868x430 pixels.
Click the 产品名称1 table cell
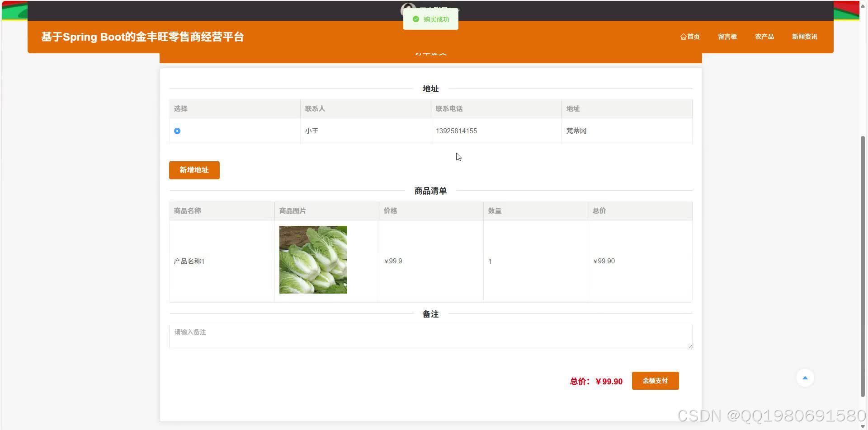pos(189,261)
